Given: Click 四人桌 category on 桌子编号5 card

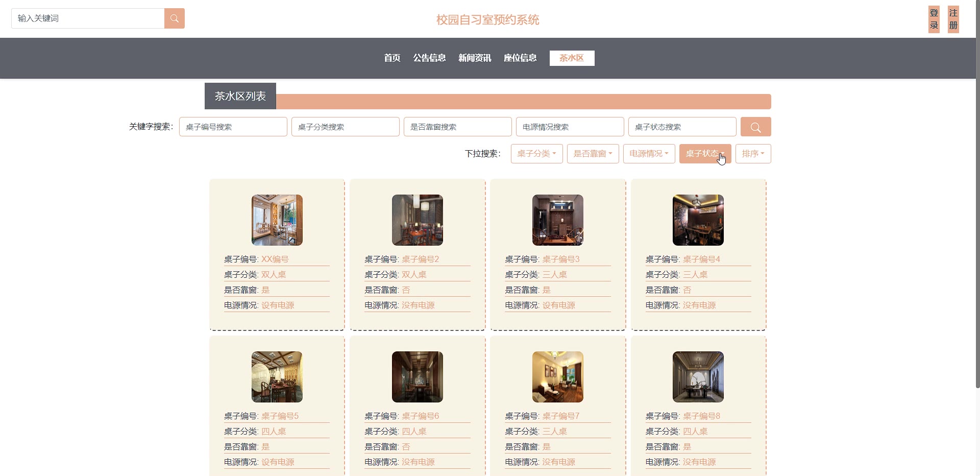Looking at the screenshot, I should coord(274,432).
